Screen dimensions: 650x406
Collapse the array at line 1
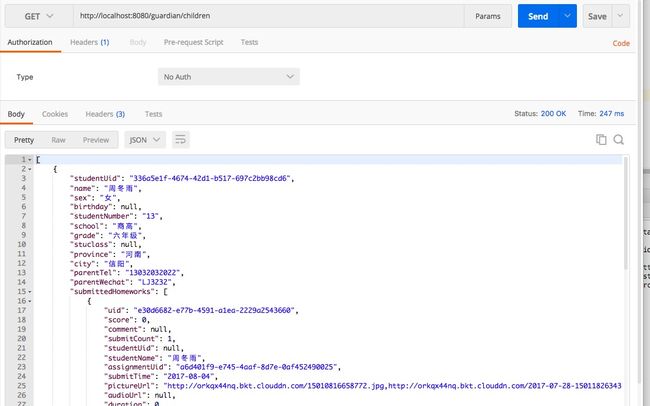pyautogui.click(x=30, y=160)
